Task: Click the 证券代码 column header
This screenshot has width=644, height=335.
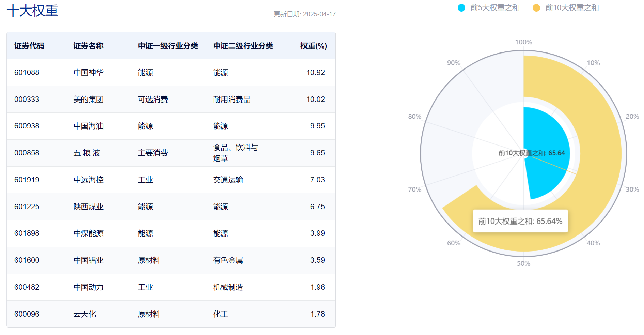Action: [29, 46]
